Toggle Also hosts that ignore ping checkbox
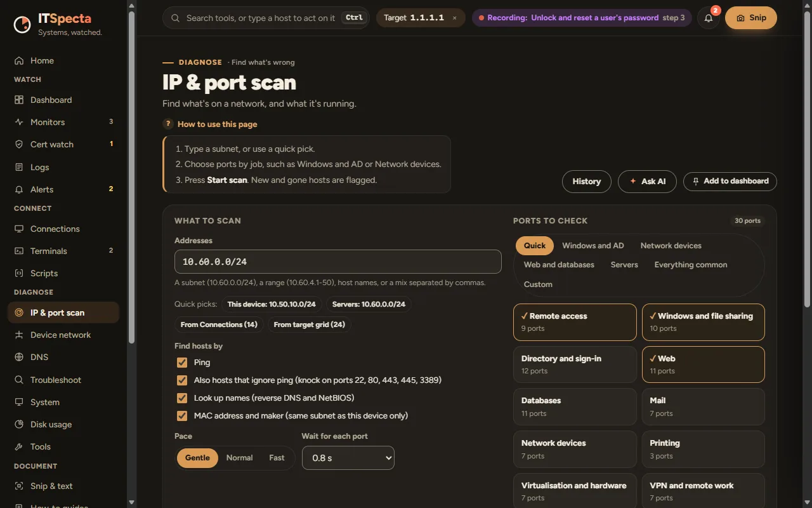 (182, 380)
